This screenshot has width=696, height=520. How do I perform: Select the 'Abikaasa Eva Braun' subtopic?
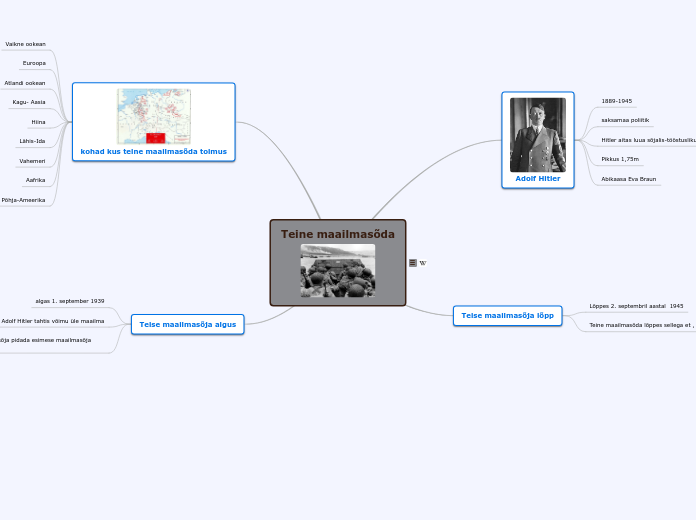click(x=629, y=179)
